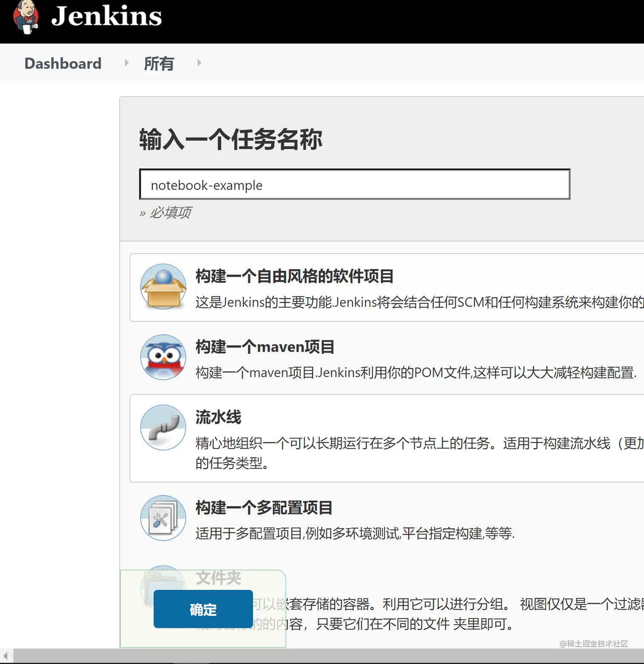The image size is (644, 664).
Task: Click the pipeline description text
Action: [x=420, y=453]
